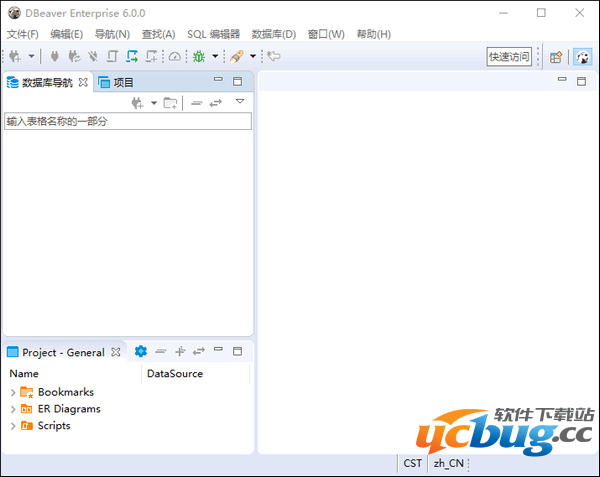
Task: Minimize the database navigator panel
Action: coord(218,79)
